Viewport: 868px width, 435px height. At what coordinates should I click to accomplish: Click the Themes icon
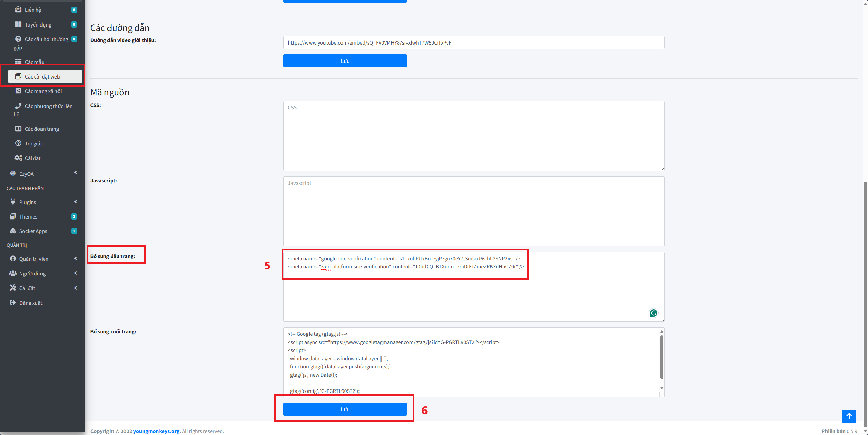(x=13, y=216)
